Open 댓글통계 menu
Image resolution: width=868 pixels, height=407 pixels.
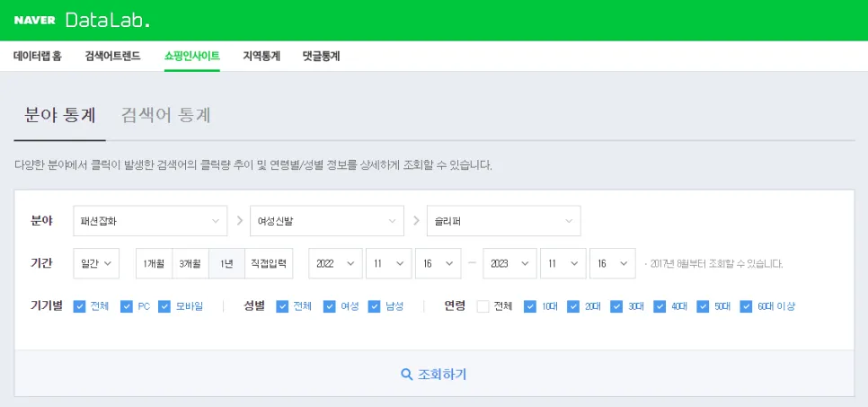[x=322, y=56]
